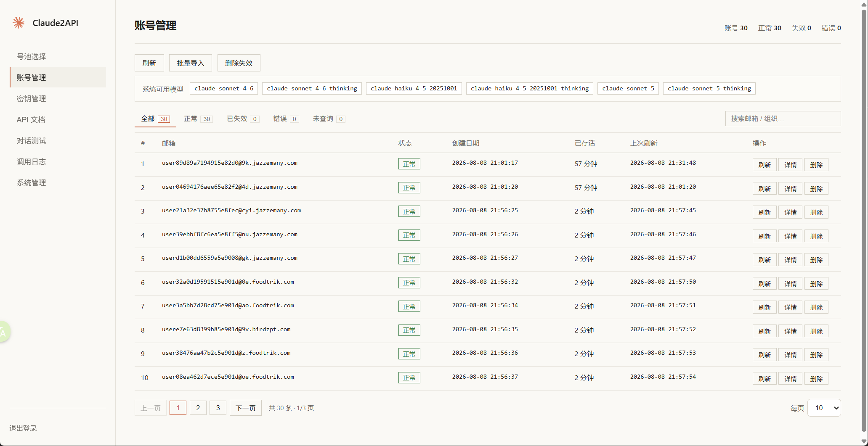Open 对话测试 in the sidebar

[58, 140]
